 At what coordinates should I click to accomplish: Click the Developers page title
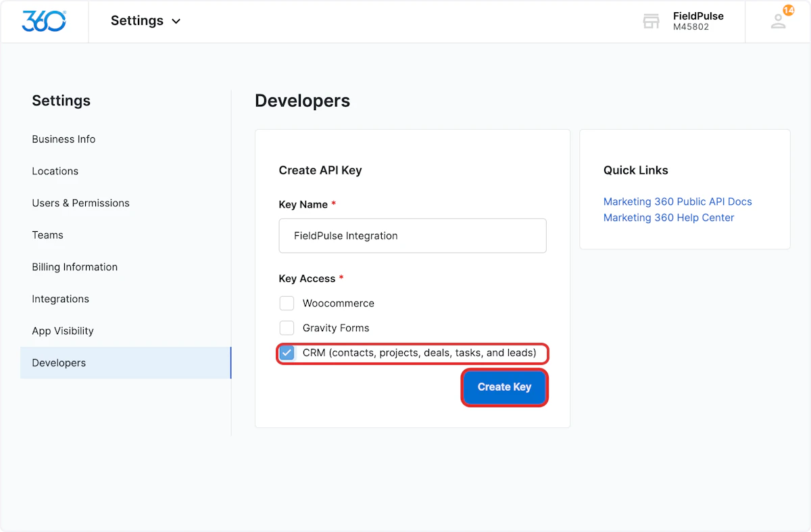[303, 101]
